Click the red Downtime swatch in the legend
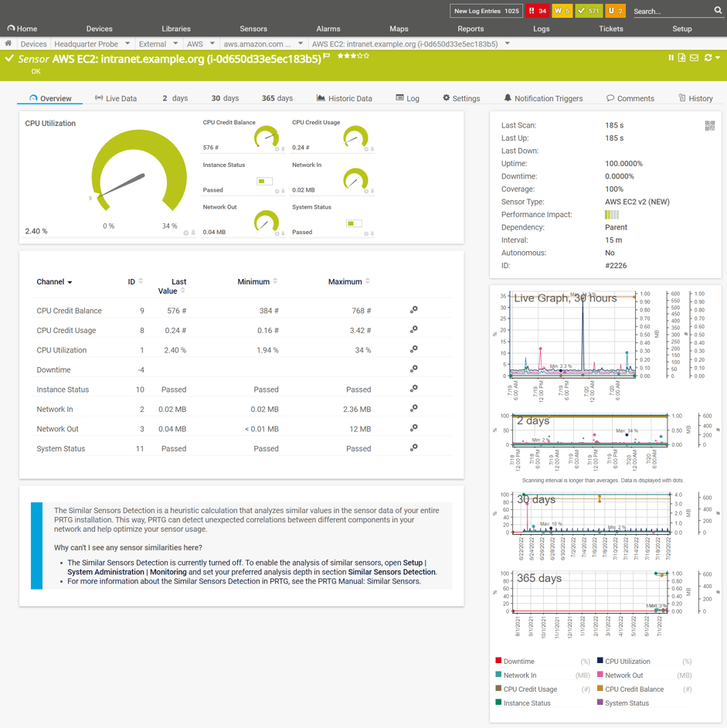Screen dimensions: 727x728 point(499,661)
